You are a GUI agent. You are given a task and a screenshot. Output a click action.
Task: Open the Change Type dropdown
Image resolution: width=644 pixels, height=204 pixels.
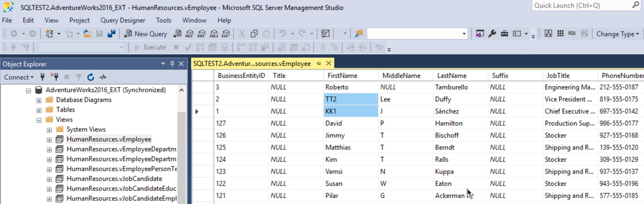pos(617,34)
